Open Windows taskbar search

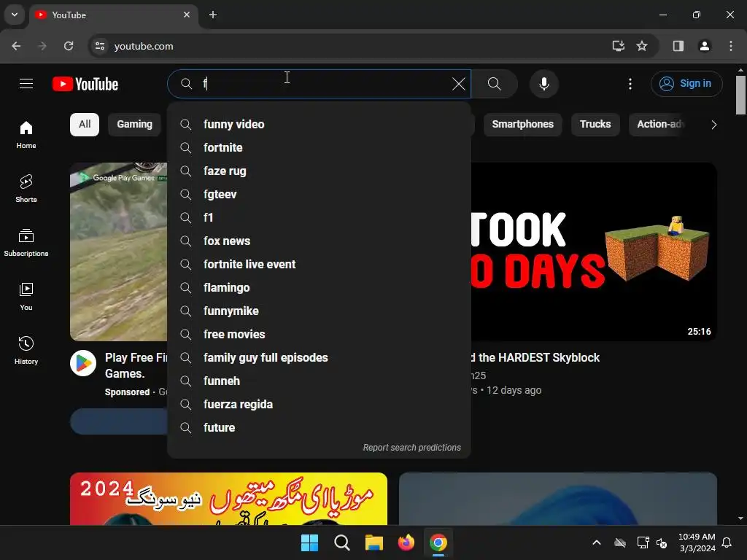pyautogui.click(x=342, y=542)
